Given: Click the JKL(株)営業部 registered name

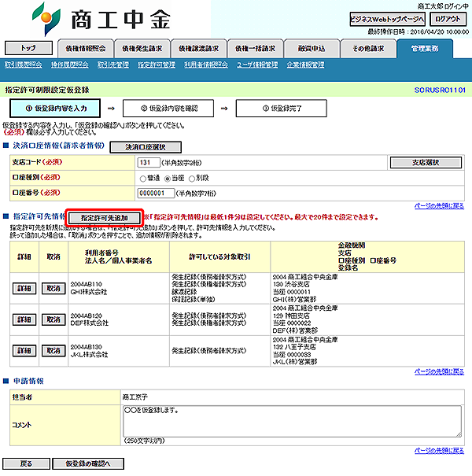Looking at the screenshot, I should tap(295, 362).
